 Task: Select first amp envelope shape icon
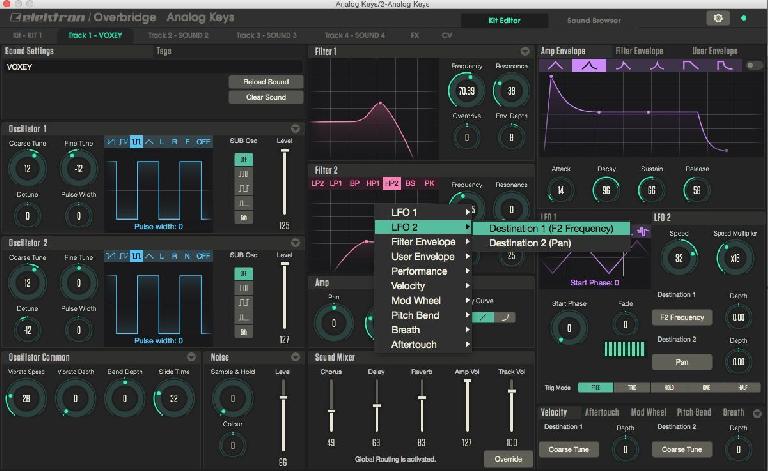[x=555, y=66]
